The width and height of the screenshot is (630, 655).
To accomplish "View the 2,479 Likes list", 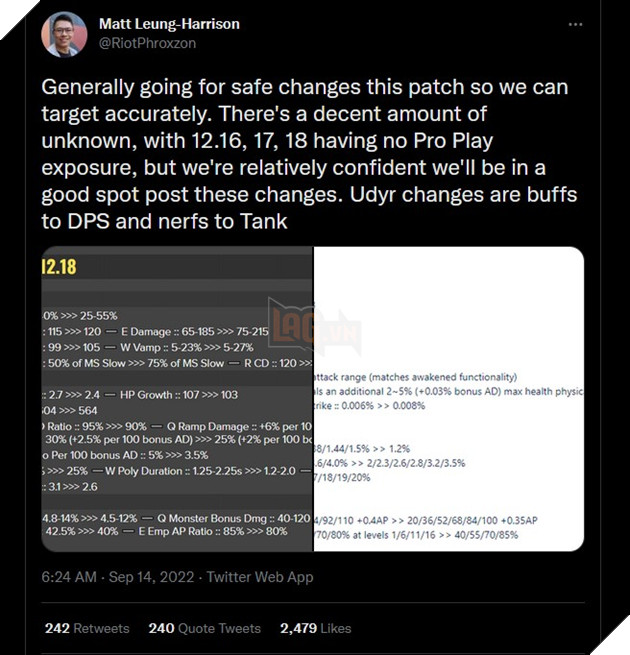I will pos(315,628).
